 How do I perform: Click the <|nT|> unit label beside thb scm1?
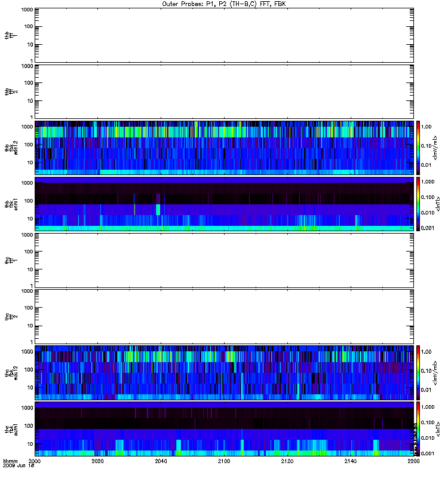438,204
